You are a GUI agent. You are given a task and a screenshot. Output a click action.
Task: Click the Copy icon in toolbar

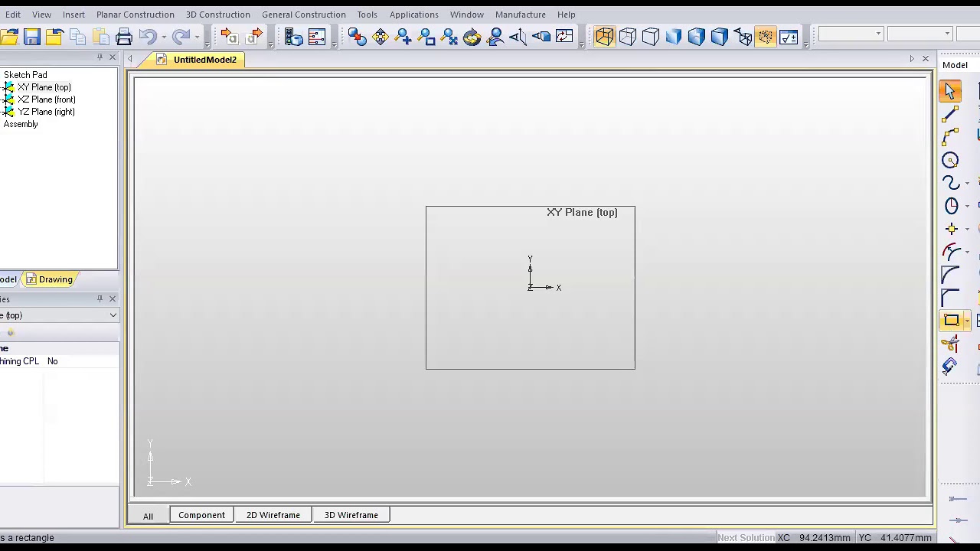[x=77, y=37]
